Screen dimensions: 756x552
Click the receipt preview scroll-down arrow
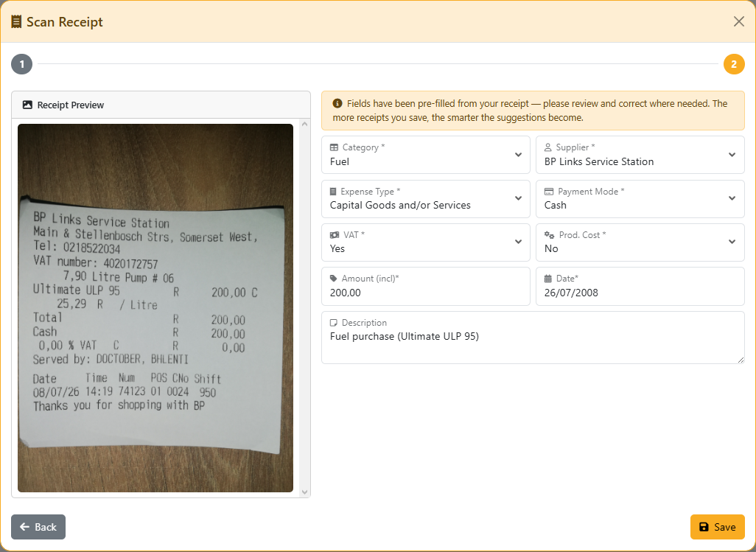[x=304, y=492]
